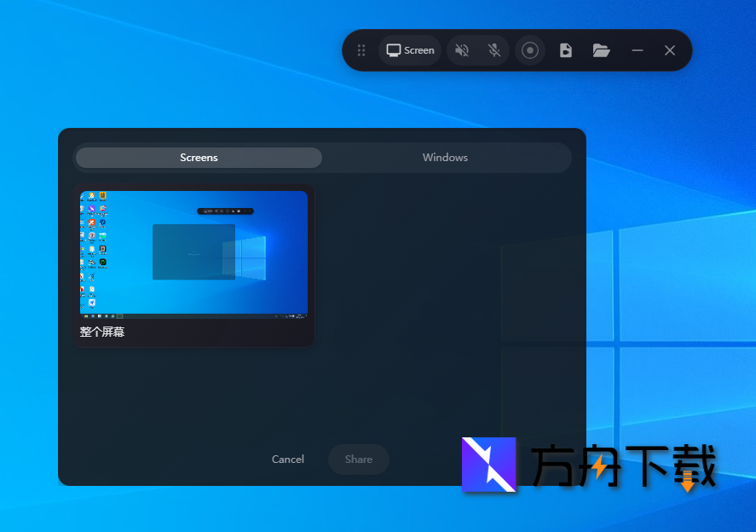Click the muted speaker icon
756x532 pixels.
(461, 50)
